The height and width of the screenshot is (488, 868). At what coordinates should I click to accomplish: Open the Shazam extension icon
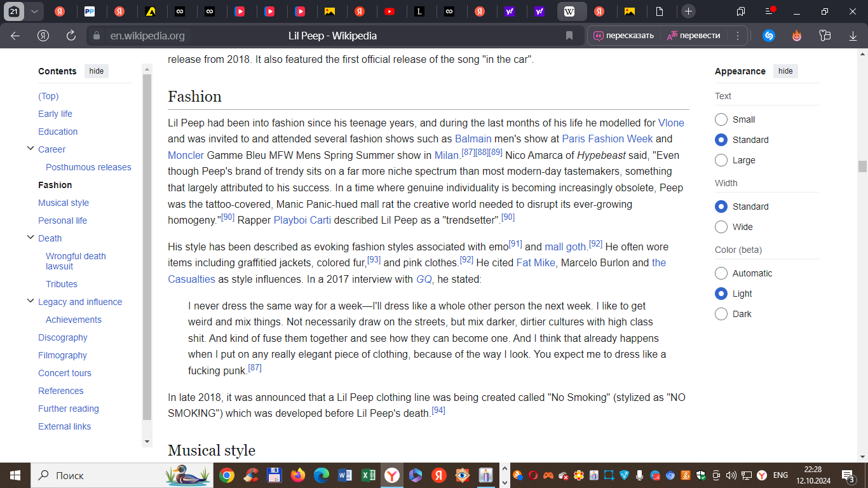click(x=769, y=36)
